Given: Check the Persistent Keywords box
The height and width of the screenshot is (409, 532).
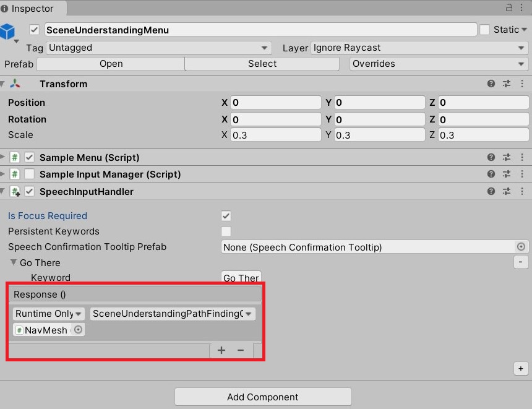Looking at the screenshot, I should (226, 231).
